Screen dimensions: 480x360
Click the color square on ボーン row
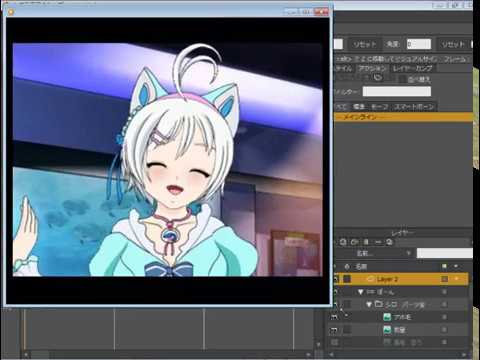[x=444, y=292]
